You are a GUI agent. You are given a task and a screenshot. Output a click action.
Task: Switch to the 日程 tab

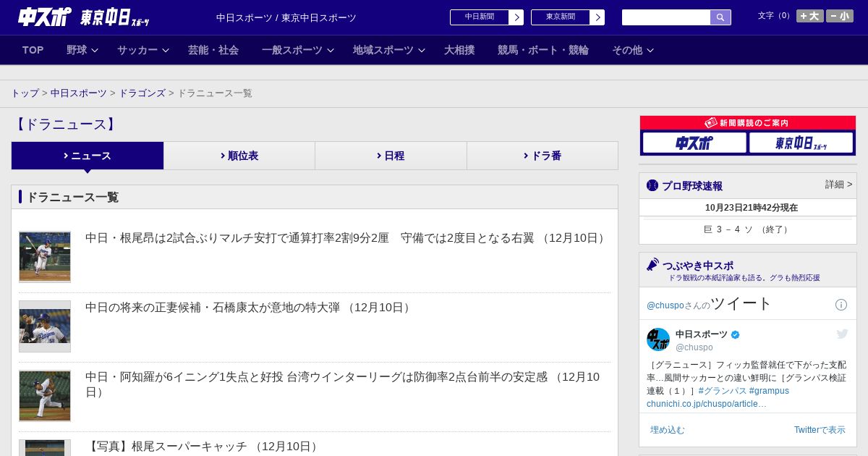[x=391, y=156]
